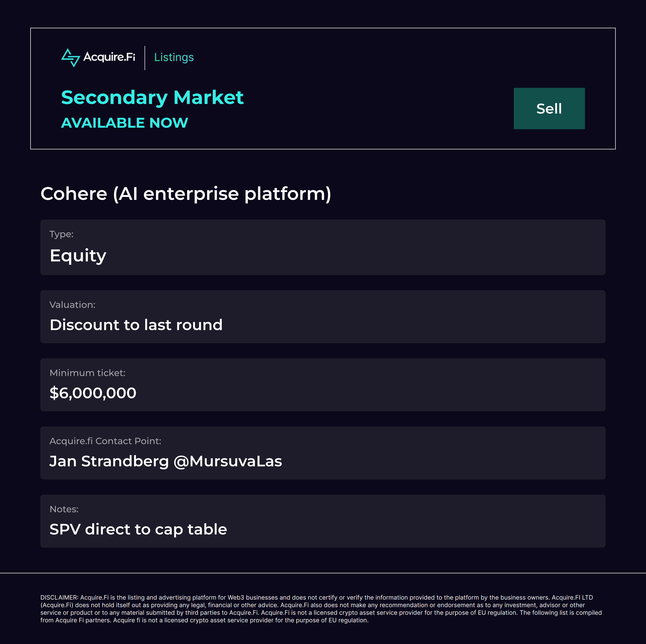646x644 pixels.
Task: Click the DISCLAIMER paragraph text
Action: [321, 609]
